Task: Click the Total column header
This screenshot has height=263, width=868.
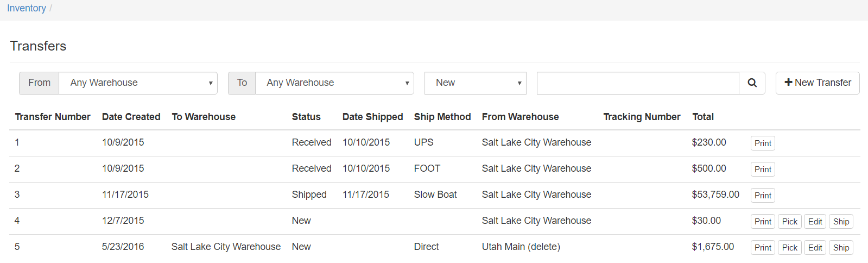Action: coord(703,117)
